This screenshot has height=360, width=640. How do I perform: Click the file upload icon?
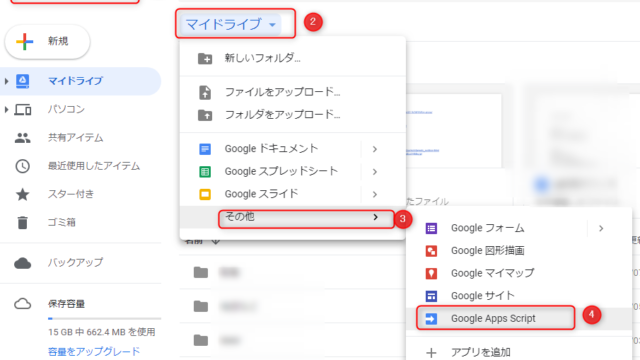[x=205, y=93]
